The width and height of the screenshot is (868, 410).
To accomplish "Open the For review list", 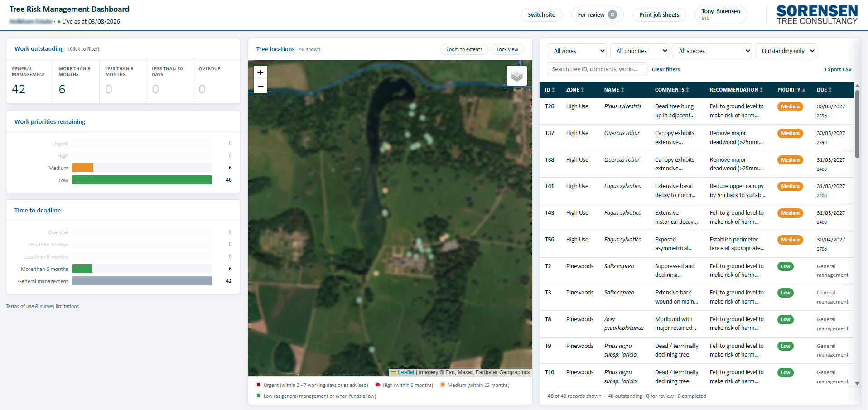I will click(x=597, y=14).
